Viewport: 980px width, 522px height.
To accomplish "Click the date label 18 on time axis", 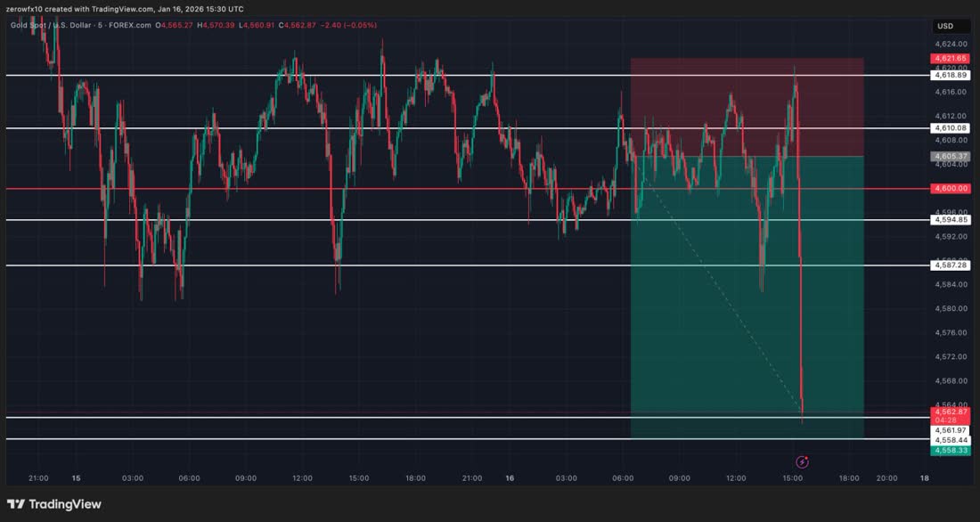I will point(925,478).
